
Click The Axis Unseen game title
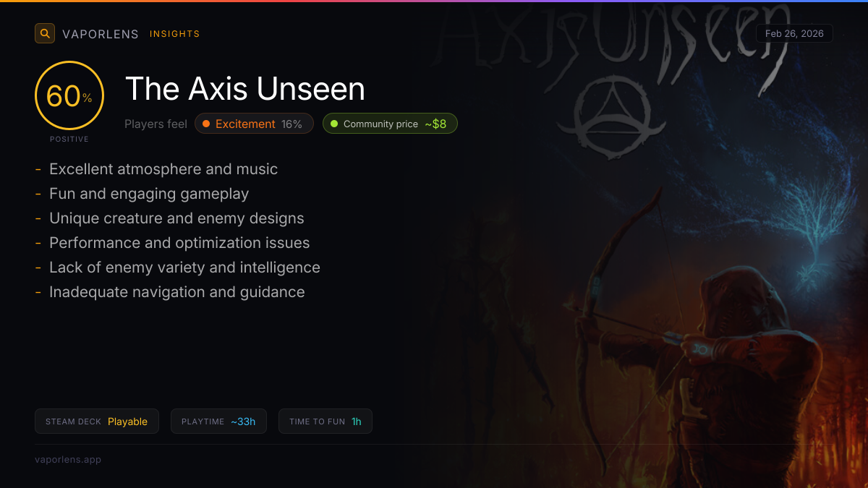pos(245,89)
